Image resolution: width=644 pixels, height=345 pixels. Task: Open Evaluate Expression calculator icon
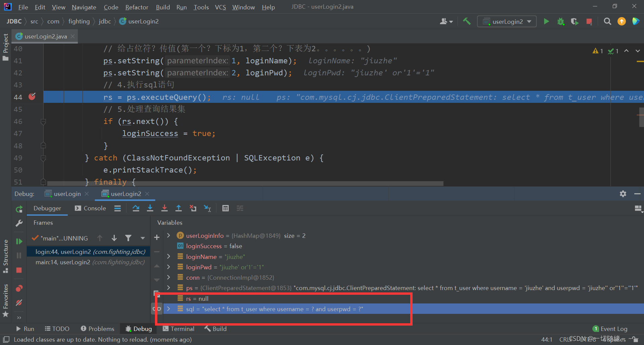pyautogui.click(x=225, y=208)
